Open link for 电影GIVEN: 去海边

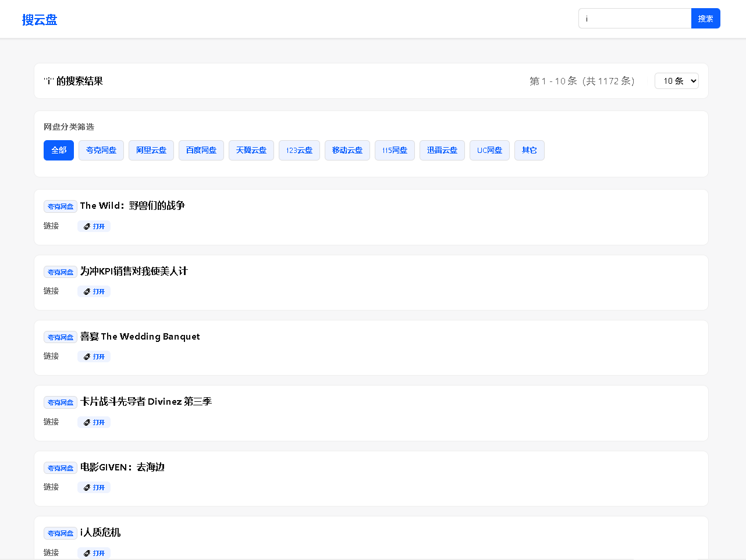[94, 487]
